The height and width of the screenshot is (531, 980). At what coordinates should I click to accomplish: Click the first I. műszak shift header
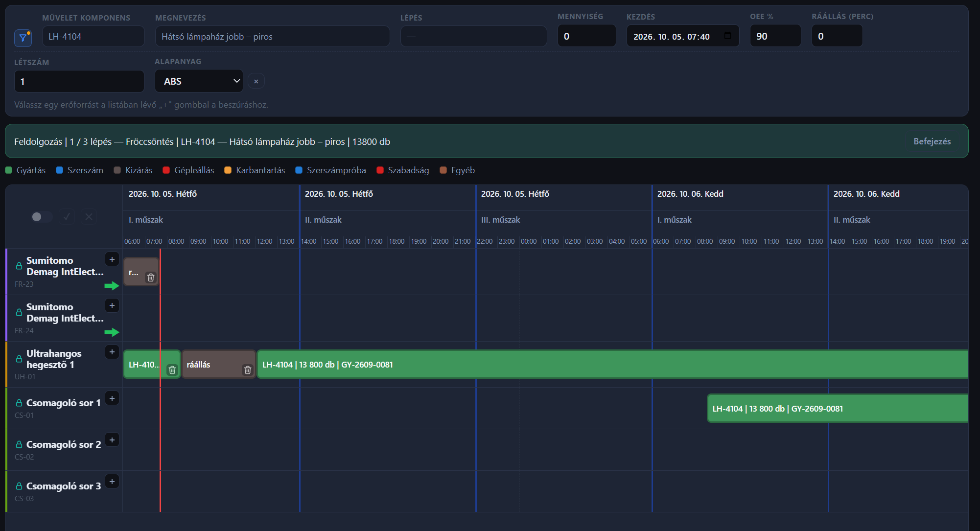[x=146, y=220]
